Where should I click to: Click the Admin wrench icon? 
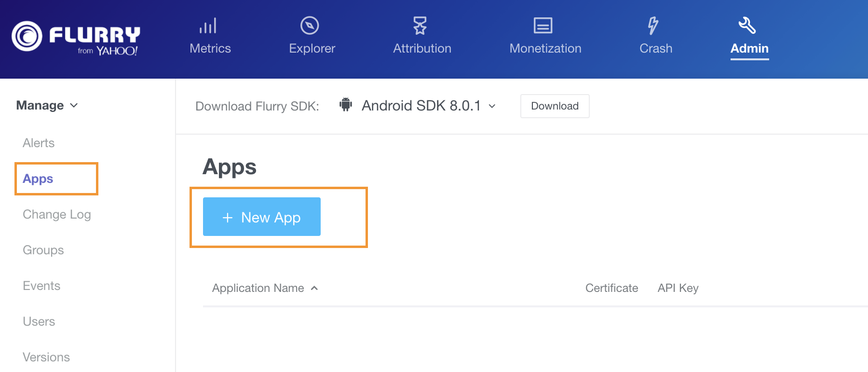tap(747, 25)
